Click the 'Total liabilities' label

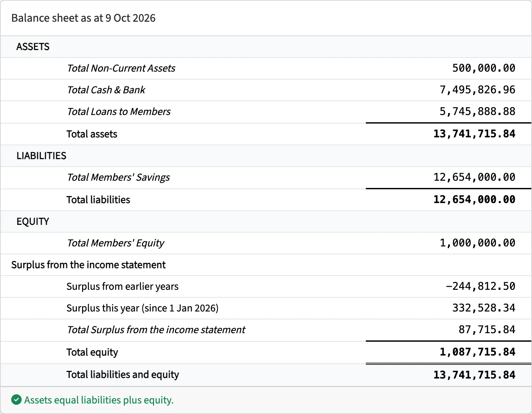99,200
